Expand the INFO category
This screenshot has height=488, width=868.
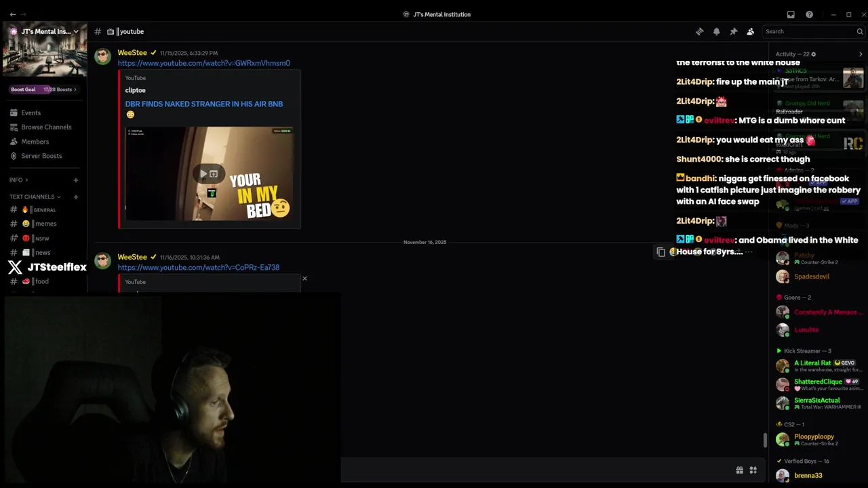[x=19, y=180]
